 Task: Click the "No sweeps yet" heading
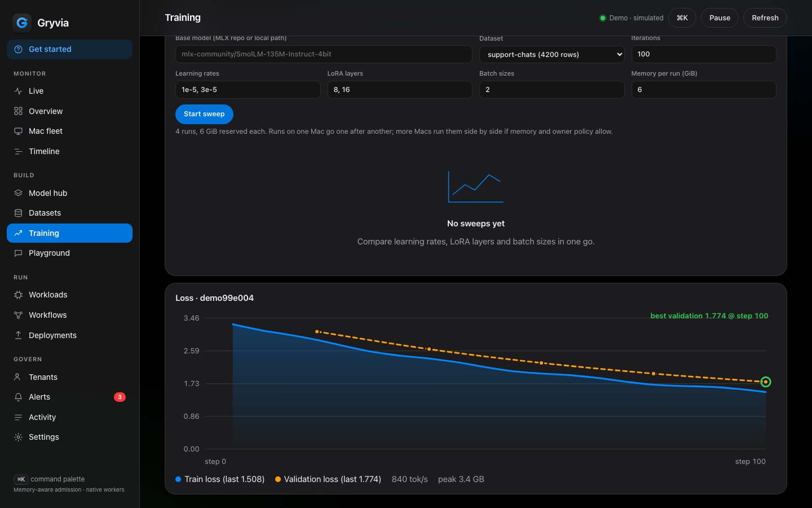coord(476,224)
